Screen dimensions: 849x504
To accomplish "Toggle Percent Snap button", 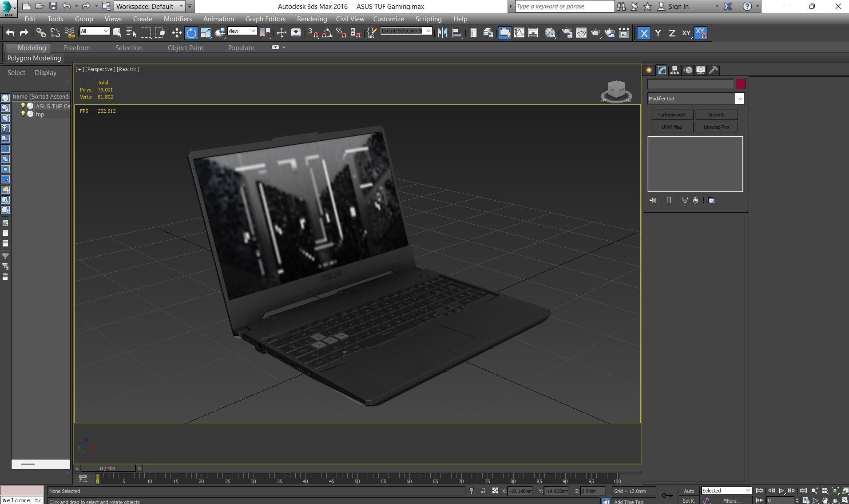I will [x=341, y=33].
